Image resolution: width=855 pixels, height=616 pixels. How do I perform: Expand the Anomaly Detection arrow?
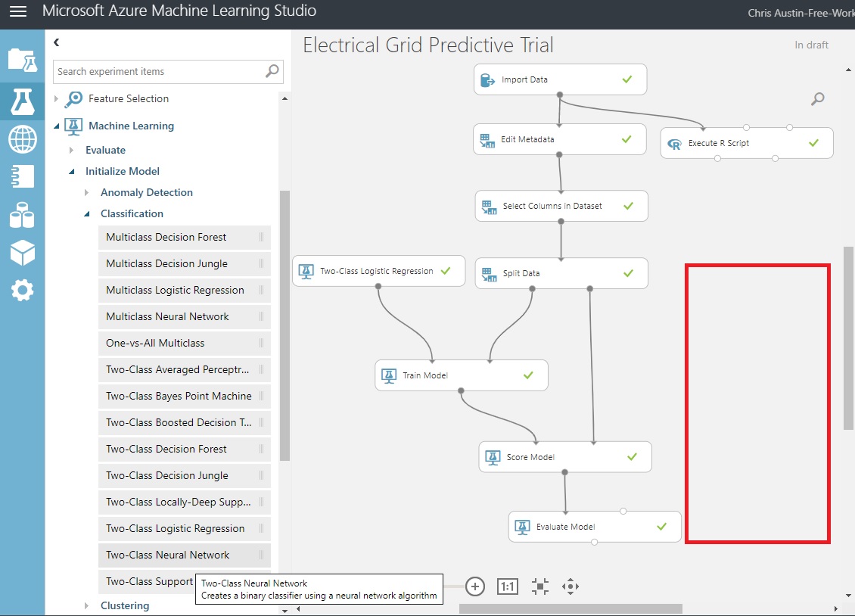point(86,192)
